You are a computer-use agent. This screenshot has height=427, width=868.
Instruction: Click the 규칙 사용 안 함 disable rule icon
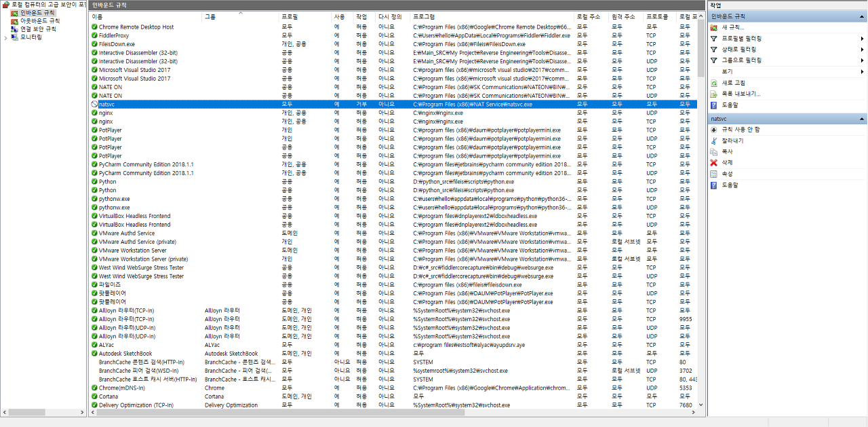click(x=713, y=129)
